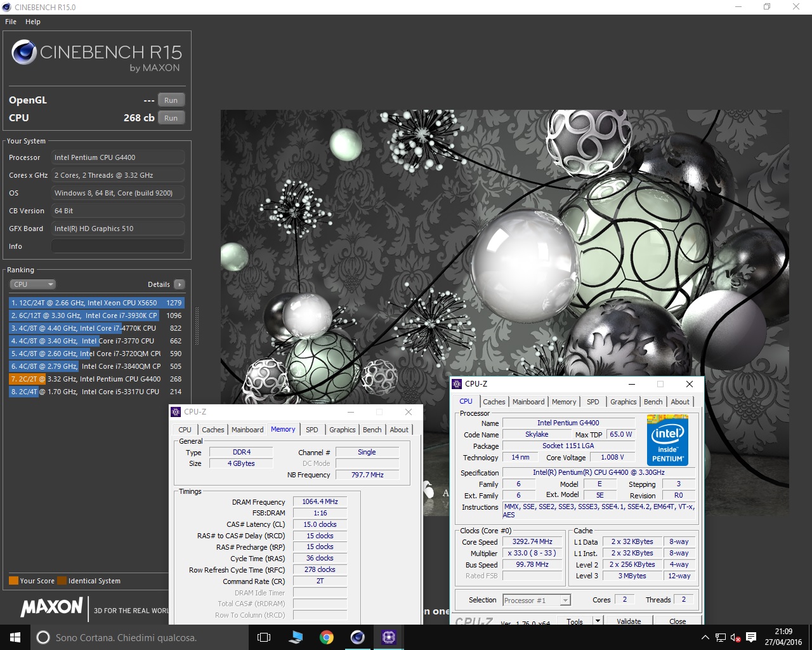Switch to Memory tab in front CPU-Z
Image resolution: width=812 pixels, height=650 pixels.
click(564, 402)
